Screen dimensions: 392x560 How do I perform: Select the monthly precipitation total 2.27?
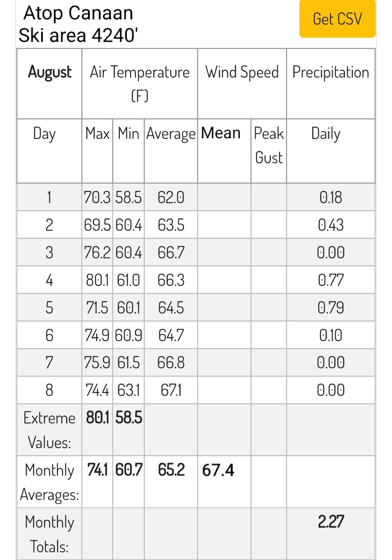click(x=331, y=522)
